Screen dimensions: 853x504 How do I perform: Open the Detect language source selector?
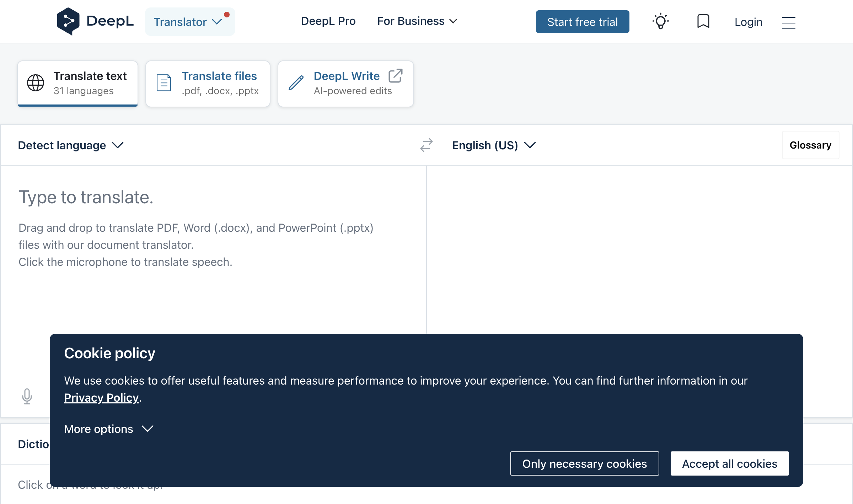click(71, 145)
